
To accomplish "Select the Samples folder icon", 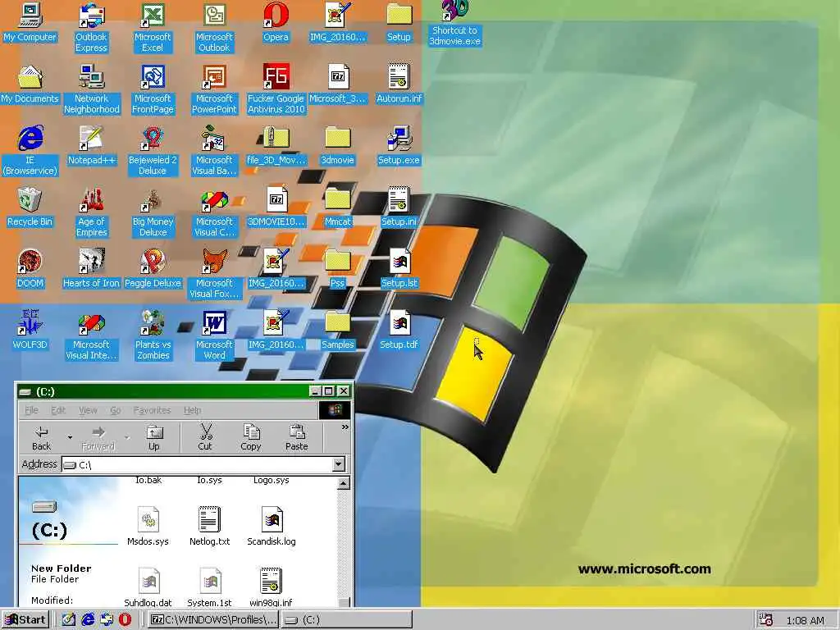I will pyautogui.click(x=337, y=330).
